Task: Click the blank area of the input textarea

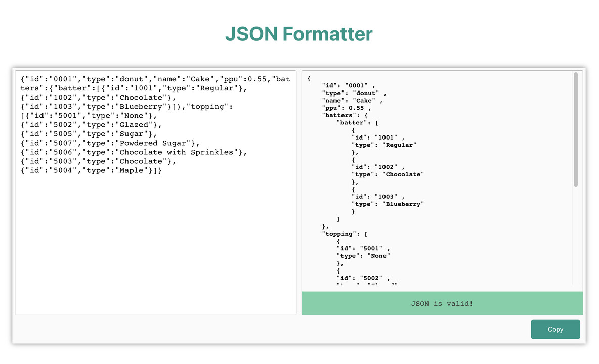Action: 155,243
